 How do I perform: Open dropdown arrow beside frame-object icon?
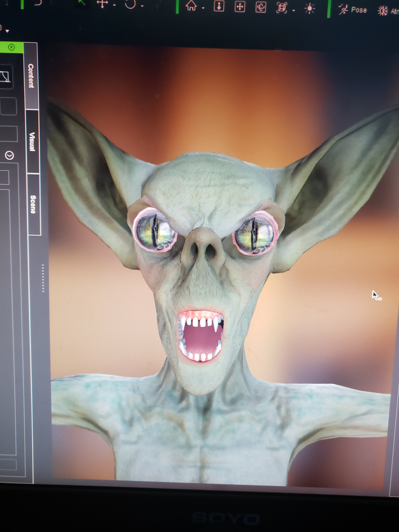click(294, 10)
